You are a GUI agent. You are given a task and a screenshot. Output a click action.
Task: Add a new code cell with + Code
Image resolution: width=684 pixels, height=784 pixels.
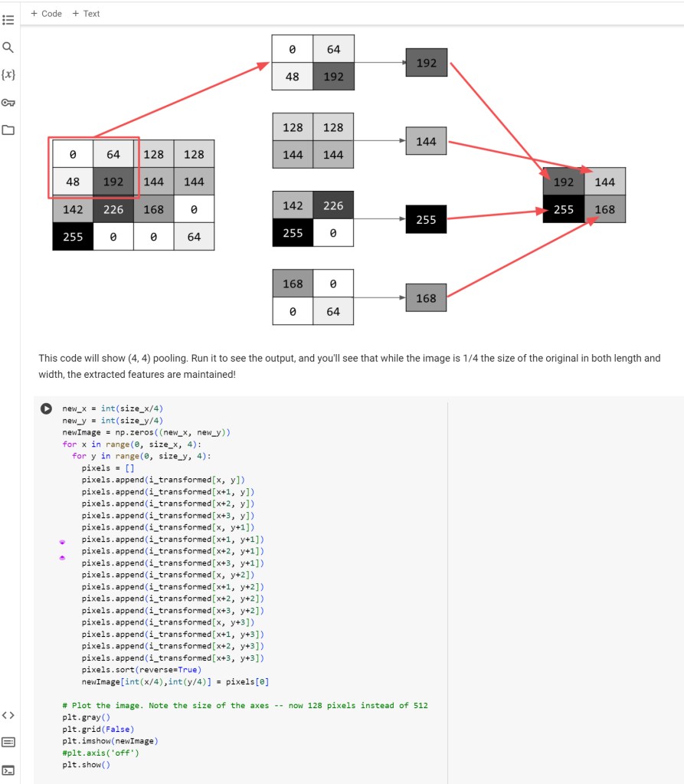(x=46, y=13)
